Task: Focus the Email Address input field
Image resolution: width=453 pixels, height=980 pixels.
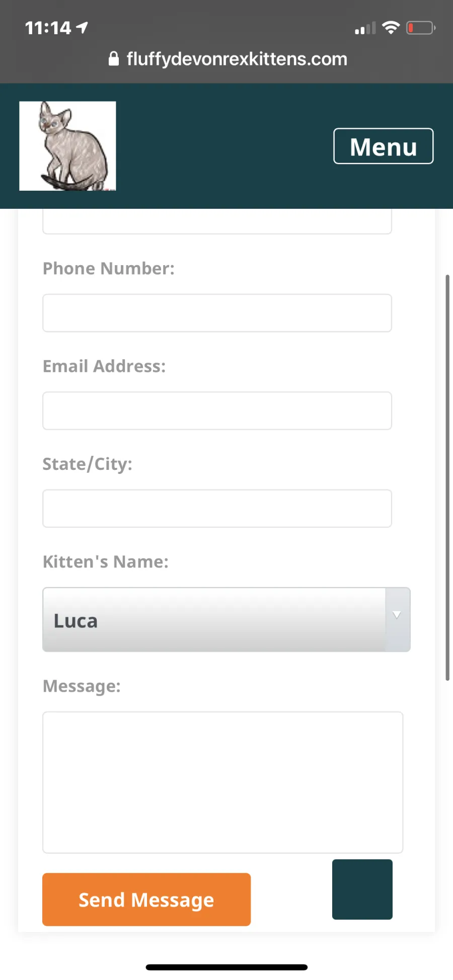Action: click(217, 411)
